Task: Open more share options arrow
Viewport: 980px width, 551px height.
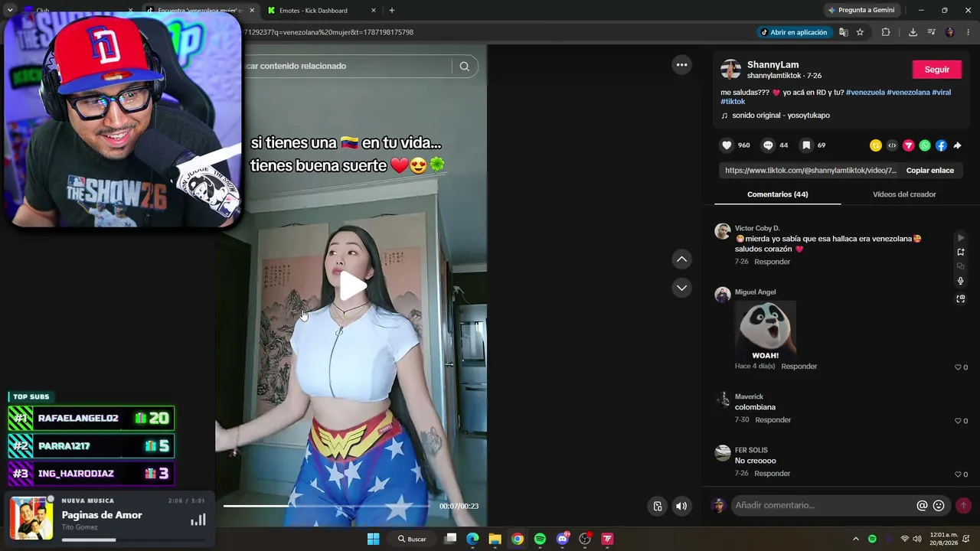Action: click(x=957, y=145)
